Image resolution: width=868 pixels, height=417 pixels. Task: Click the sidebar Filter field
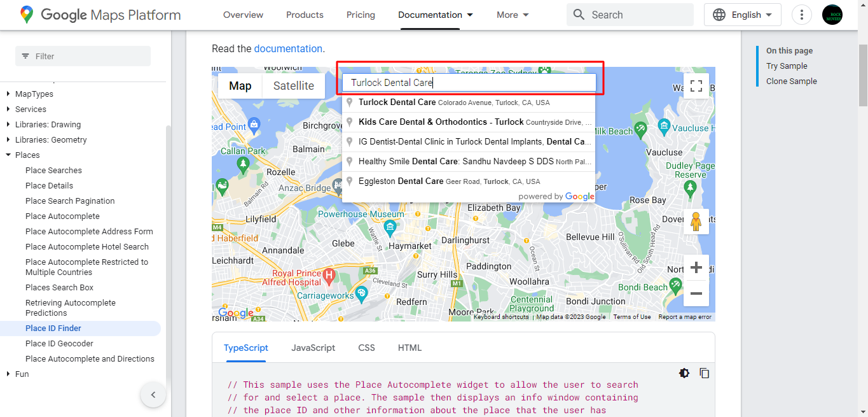[83, 56]
